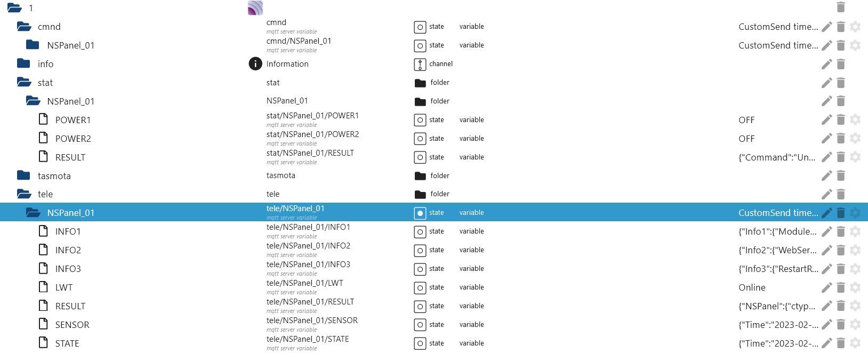Open settings gear for INFO3
This screenshot has width=868, height=353.
[x=855, y=269]
